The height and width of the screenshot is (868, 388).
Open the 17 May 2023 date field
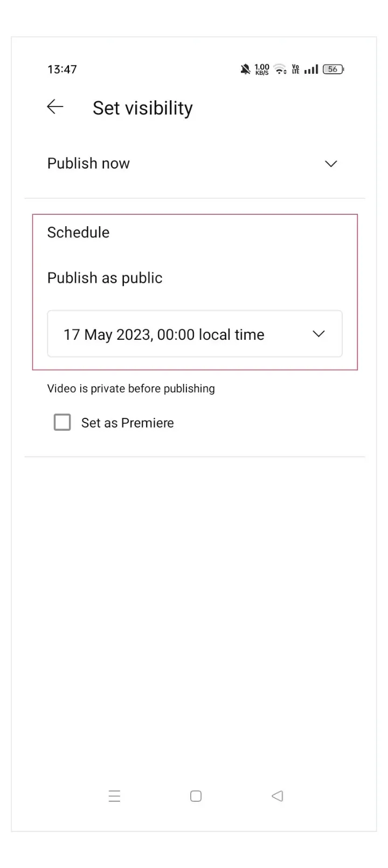coord(164,334)
